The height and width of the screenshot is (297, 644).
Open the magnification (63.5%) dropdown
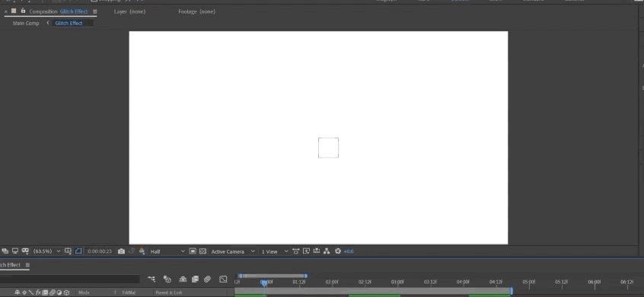[x=47, y=251]
